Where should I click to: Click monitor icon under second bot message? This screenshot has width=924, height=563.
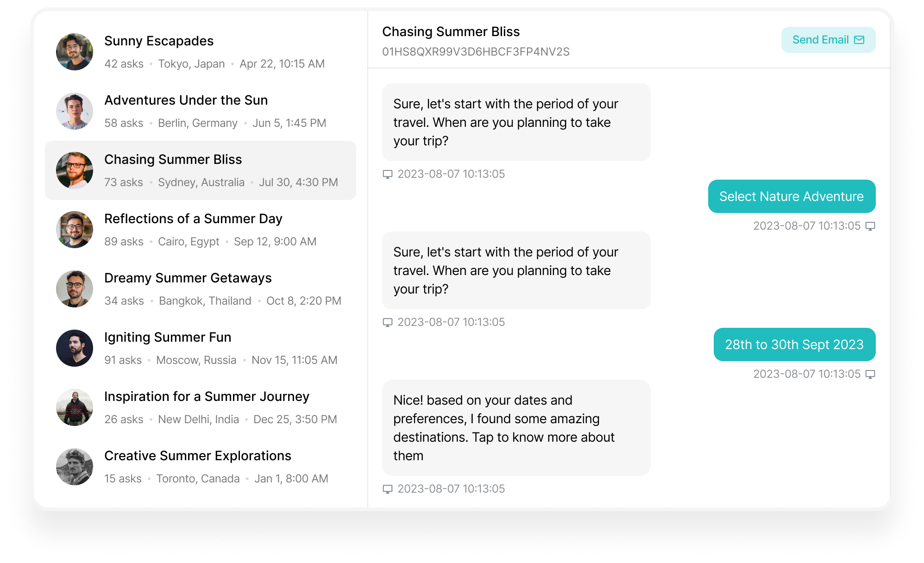coord(388,322)
